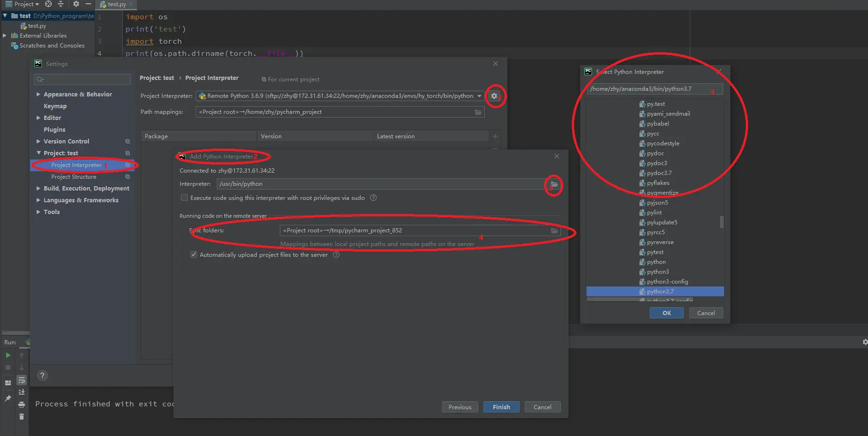The height and width of the screenshot is (436, 868).
Task: Enable execute with root privileges via sudo
Action: tap(184, 198)
